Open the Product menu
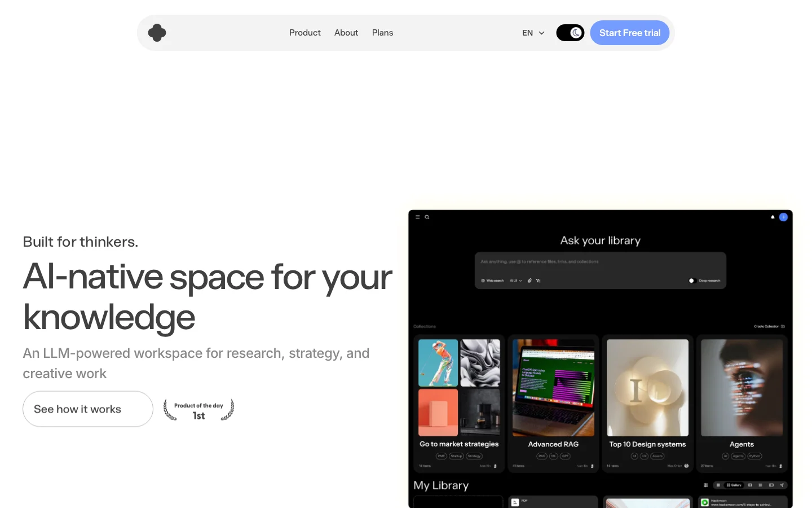The height and width of the screenshot is (508, 812). pos(305,33)
